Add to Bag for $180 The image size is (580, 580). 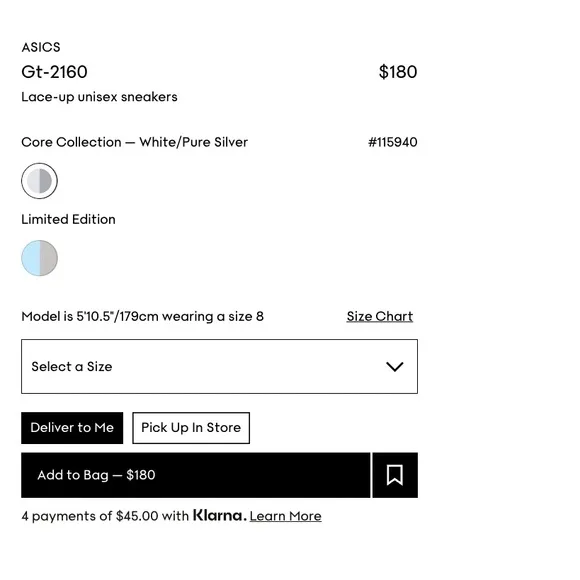[196, 475]
